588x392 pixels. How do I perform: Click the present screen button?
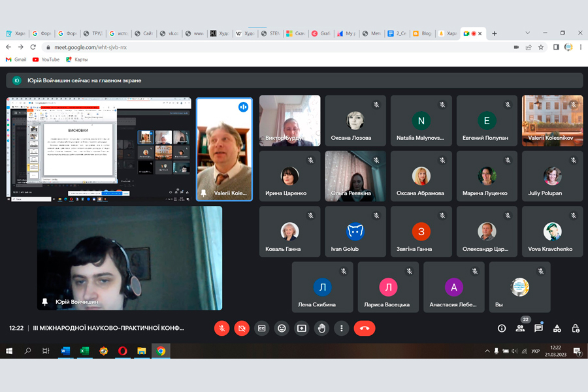point(301,328)
